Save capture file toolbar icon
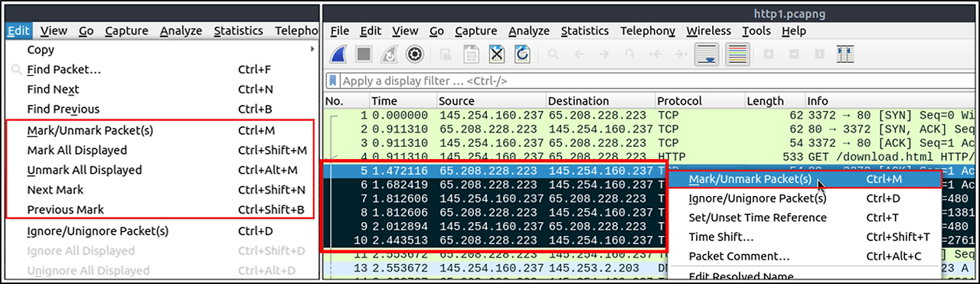980x284 pixels. (472, 54)
